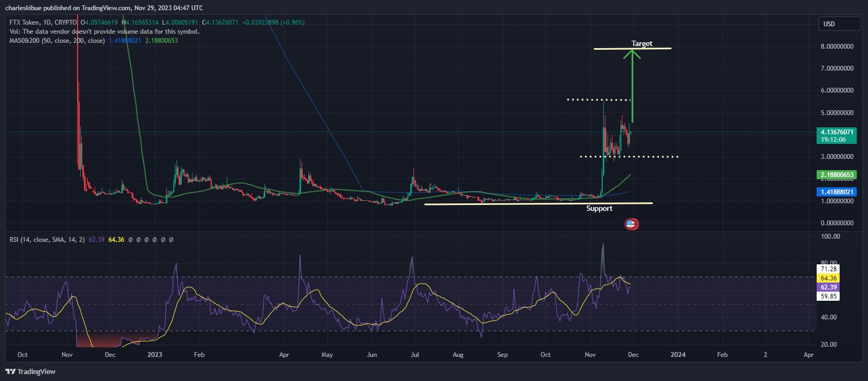Image resolution: width=868 pixels, height=381 pixels.
Task: Open the US flag economic event marker
Action: [x=631, y=224]
